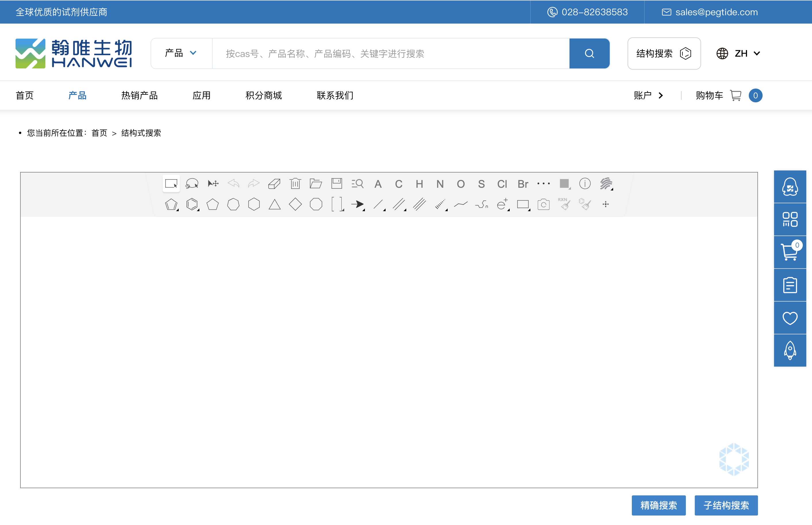Select the carbon chain tool
This screenshot has width=812, height=525.
461,204
